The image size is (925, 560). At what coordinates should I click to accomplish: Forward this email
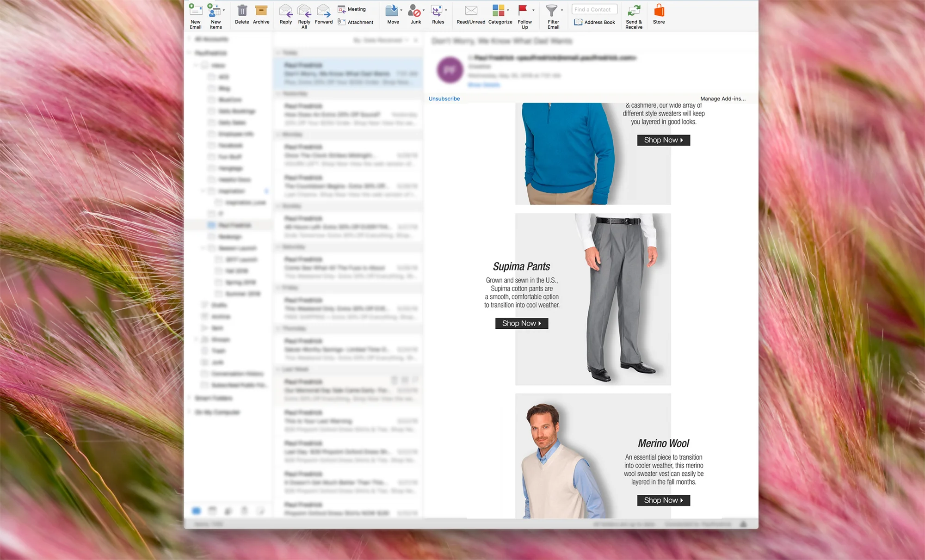324,14
